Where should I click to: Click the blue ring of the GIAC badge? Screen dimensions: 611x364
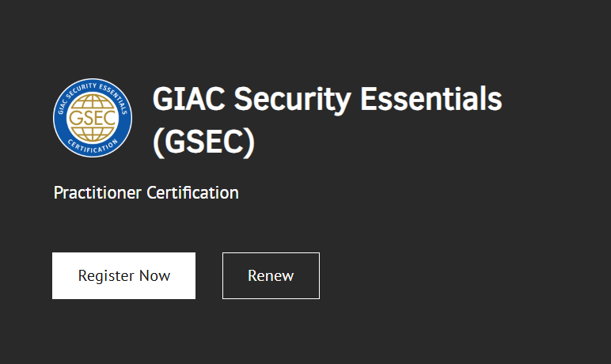[x=59, y=119]
